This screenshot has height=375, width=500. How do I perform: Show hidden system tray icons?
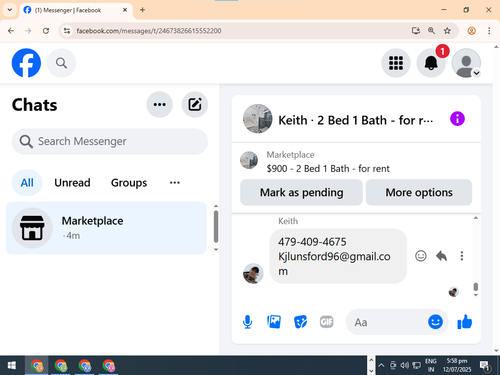tap(381, 366)
